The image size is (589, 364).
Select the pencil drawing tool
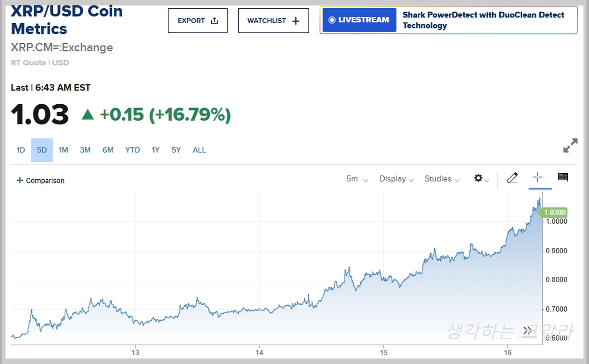click(x=512, y=177)
